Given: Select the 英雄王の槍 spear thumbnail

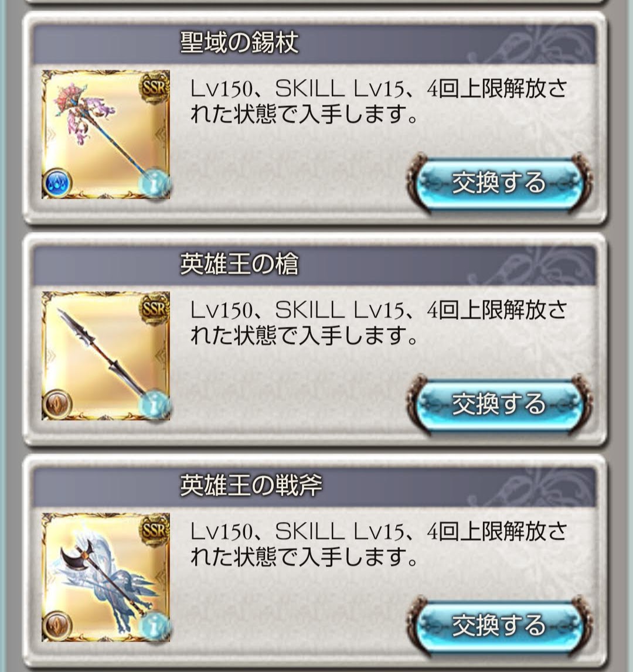Looking at the screenshot, I should pos(106,356).
